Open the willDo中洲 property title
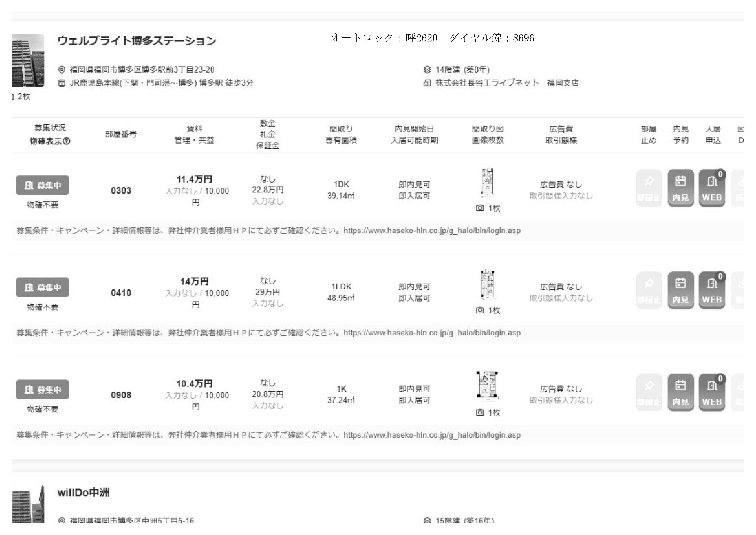This screenshot has height=535, width=756. click(84, 493)
